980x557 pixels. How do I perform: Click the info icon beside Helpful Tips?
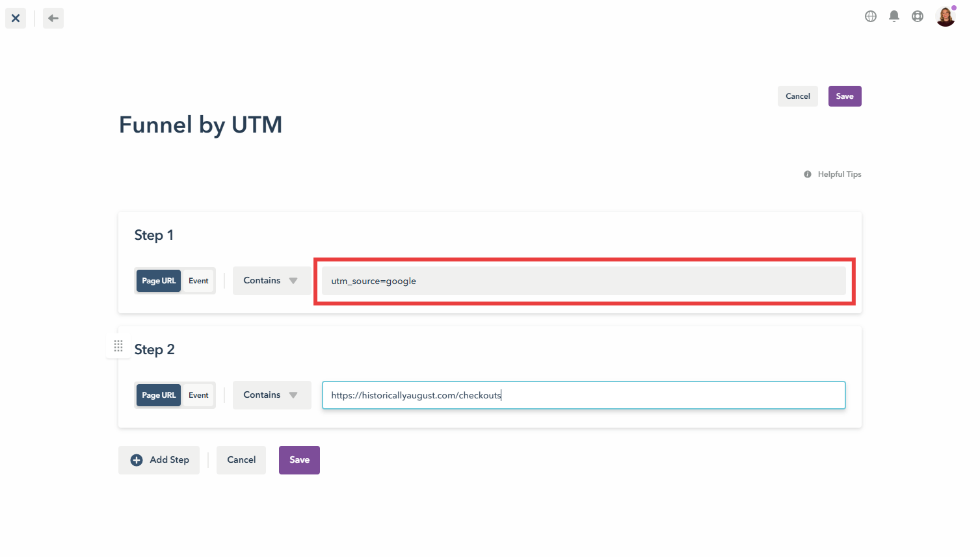pos(807,174)
